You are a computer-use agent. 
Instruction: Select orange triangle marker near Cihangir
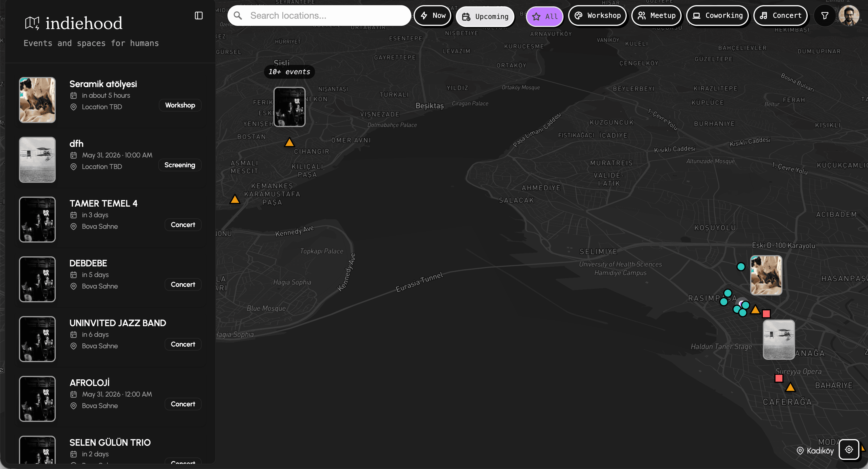(x=289, y=142)
